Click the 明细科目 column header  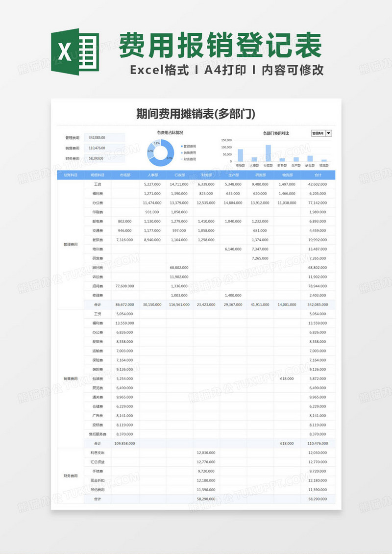98,175
